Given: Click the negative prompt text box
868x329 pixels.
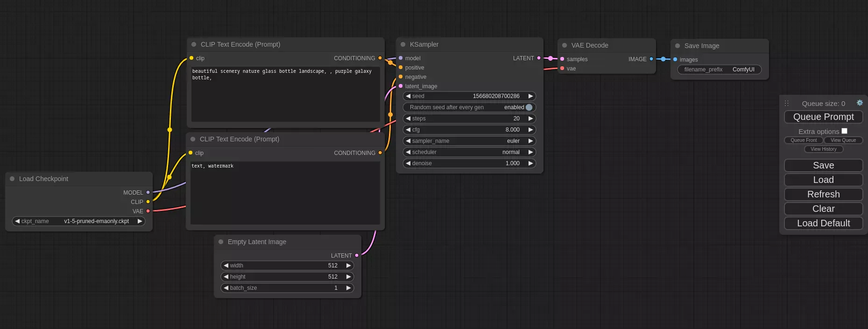Looking at the screenshot, I should coord(285,194).
